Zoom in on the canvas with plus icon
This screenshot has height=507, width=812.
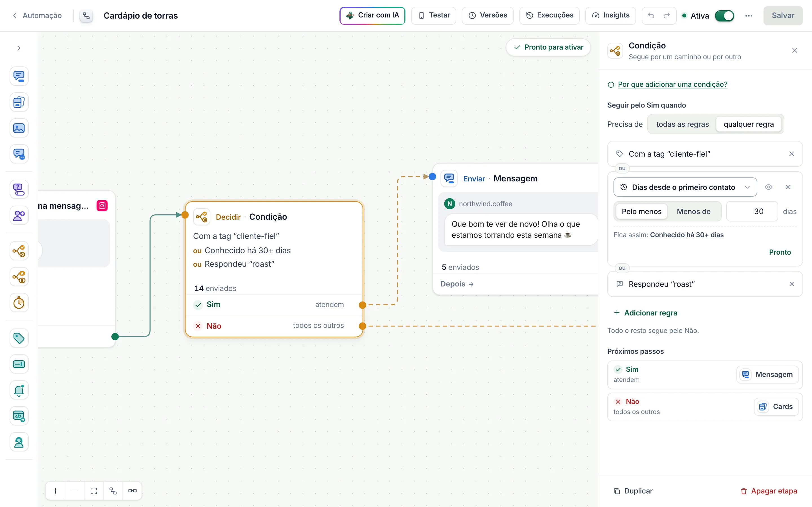56,491
